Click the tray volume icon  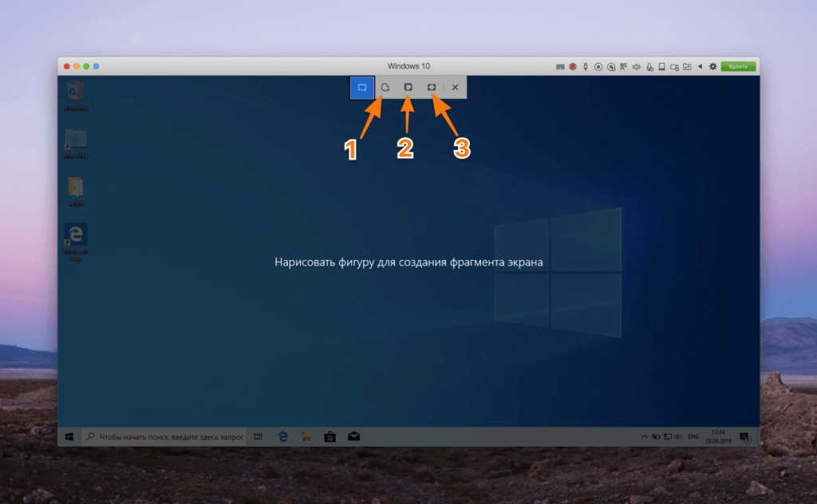click(678, 437)
